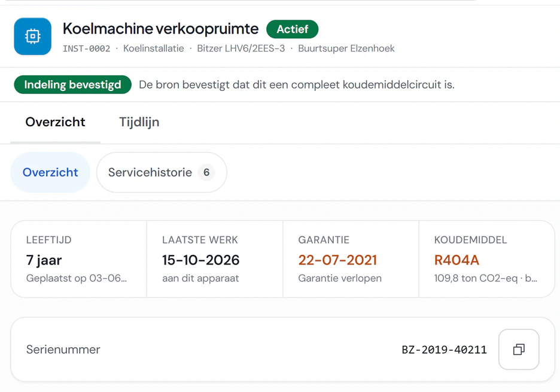Click the Servicehistorie count badge 6
Screen dimensions: 560x392
pos(206,172)
